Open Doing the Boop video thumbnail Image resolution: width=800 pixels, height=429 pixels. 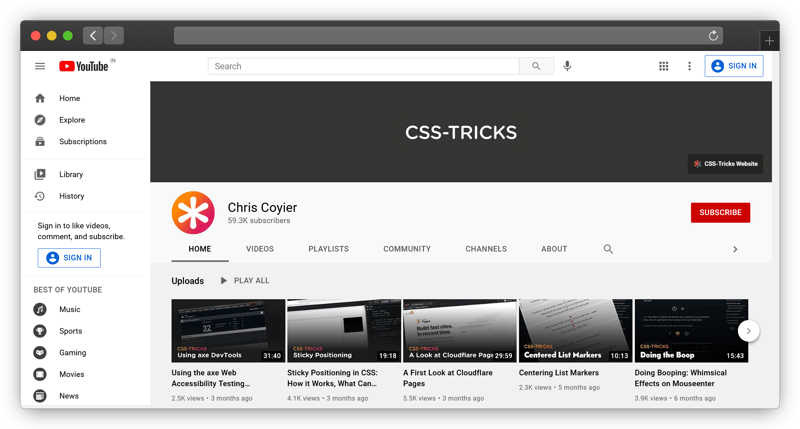691,331
